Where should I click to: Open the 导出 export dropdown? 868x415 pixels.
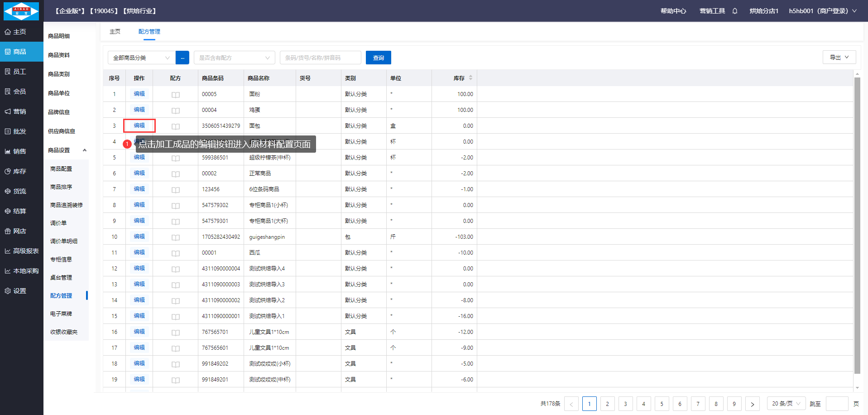[x=839, y=57]
